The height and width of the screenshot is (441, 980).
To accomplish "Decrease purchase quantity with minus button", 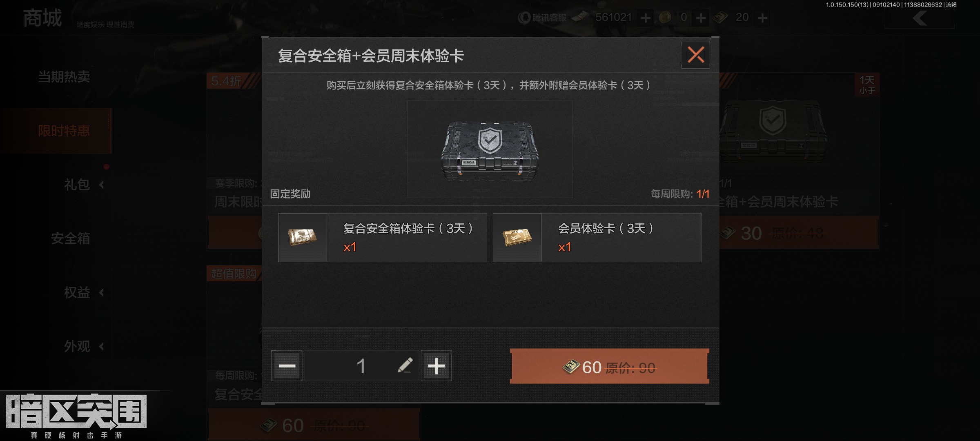I will (287, 365).
